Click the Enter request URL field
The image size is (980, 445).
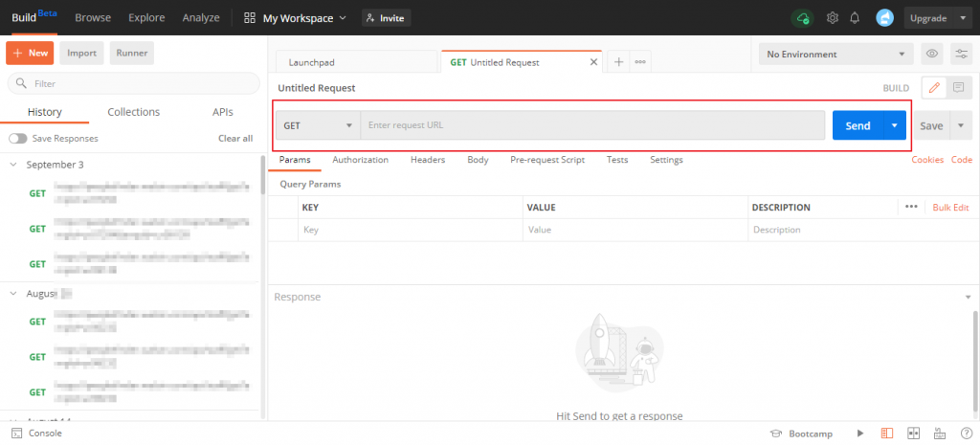pos(592,125)
